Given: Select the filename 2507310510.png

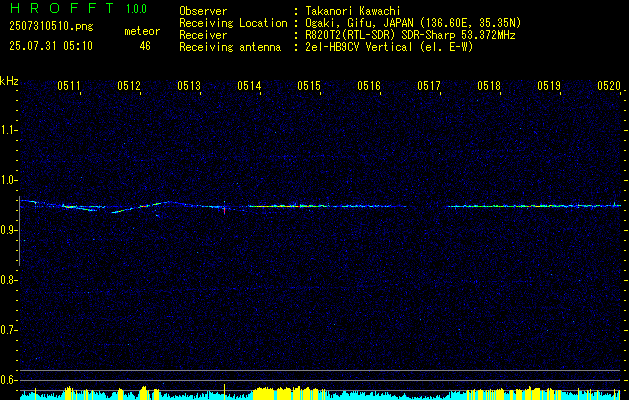Looking at the screenshot, I should pos(51,27).
